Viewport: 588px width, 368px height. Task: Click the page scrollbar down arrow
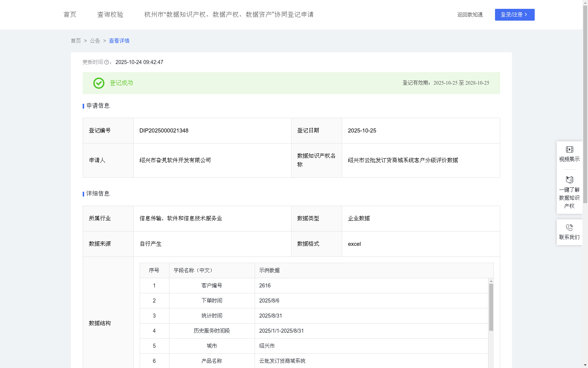pyautogui.click(x=585, y=365)
